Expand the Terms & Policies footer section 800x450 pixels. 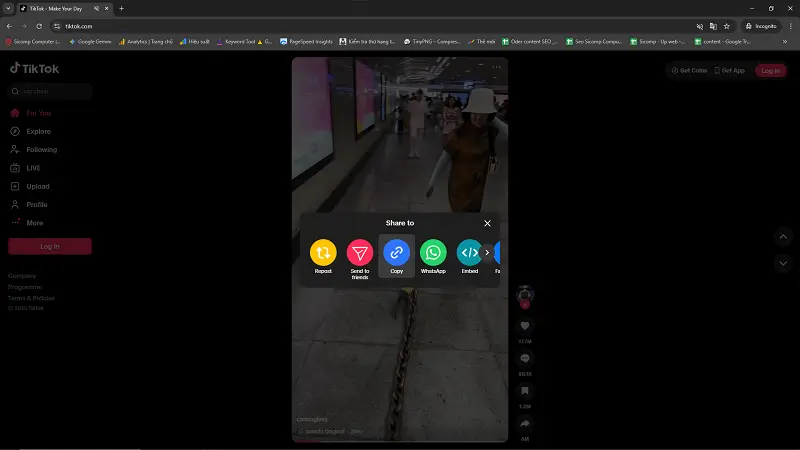click(x=31, y=298)
